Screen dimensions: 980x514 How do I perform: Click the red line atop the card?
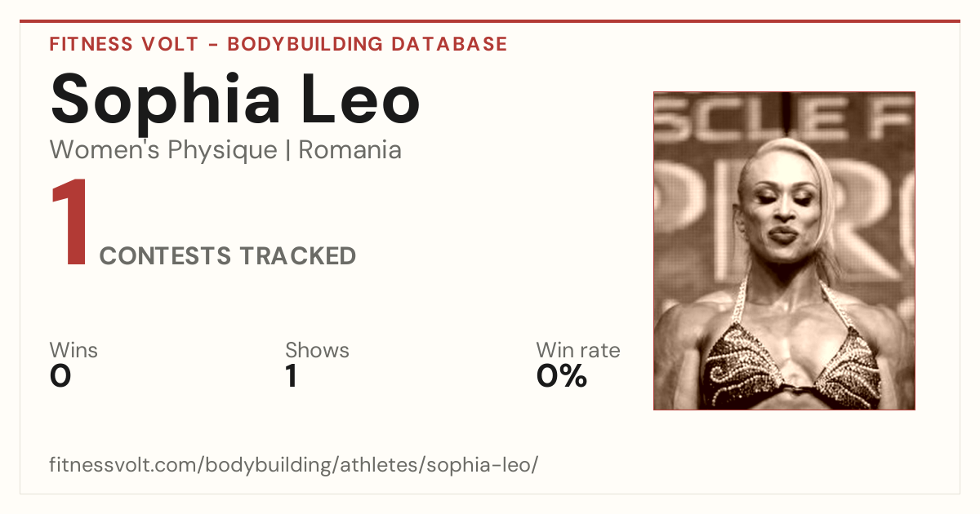[x=490, y=21]
